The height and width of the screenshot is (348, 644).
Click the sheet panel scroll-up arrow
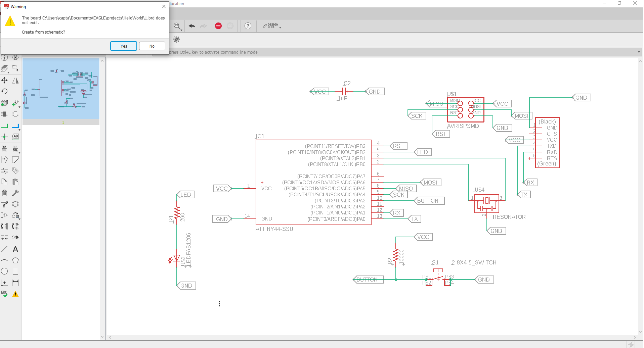[x=102, y=61]
